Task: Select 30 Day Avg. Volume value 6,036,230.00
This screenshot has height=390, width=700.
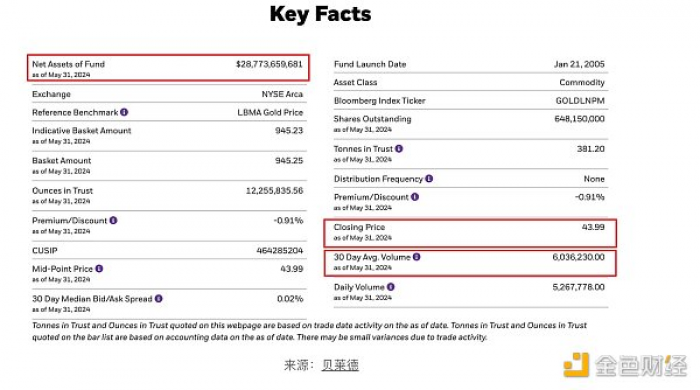Action: [579, 257]
